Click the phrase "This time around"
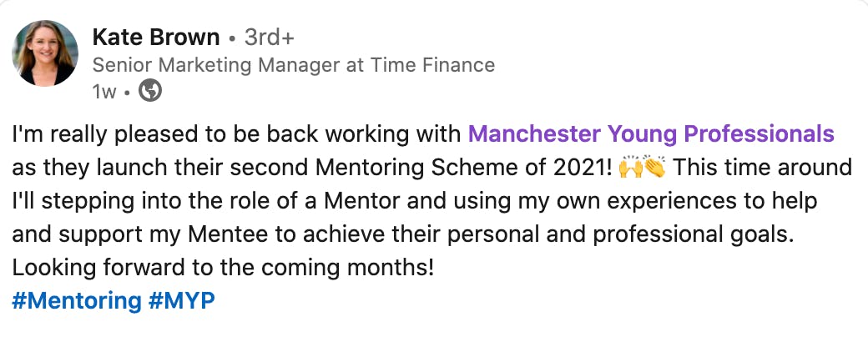This screenshot has height=337, width=868. point(762,168)
